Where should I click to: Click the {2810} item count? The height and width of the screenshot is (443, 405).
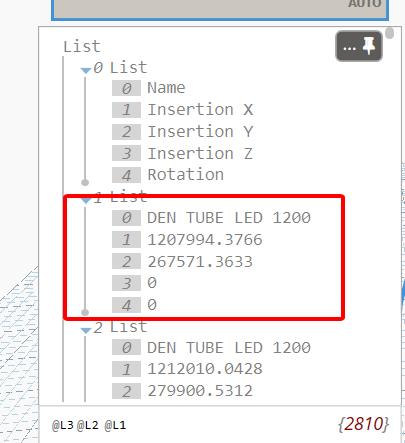tap(363, 424)
